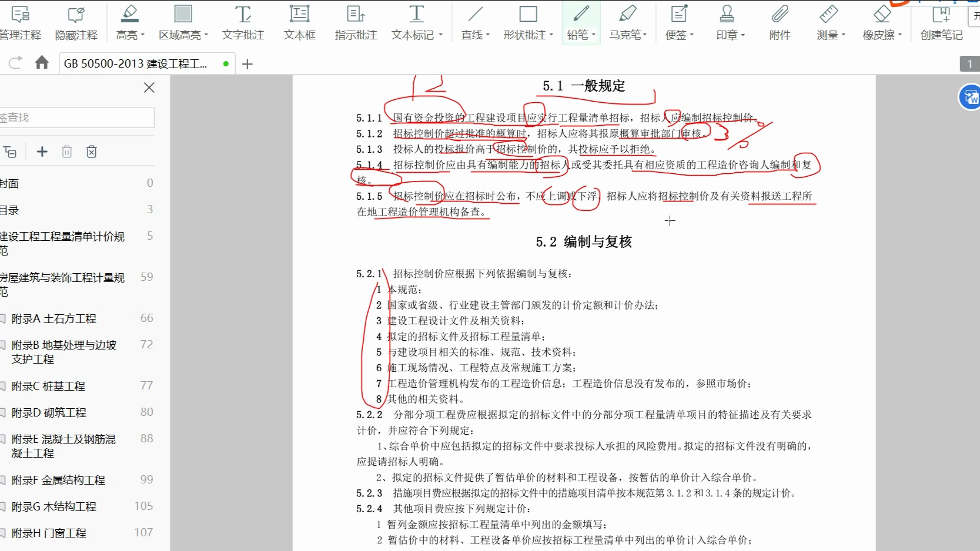Open the 直线 dropdown arrow
This screenshot has width=980, height=551.
(488, 35)
